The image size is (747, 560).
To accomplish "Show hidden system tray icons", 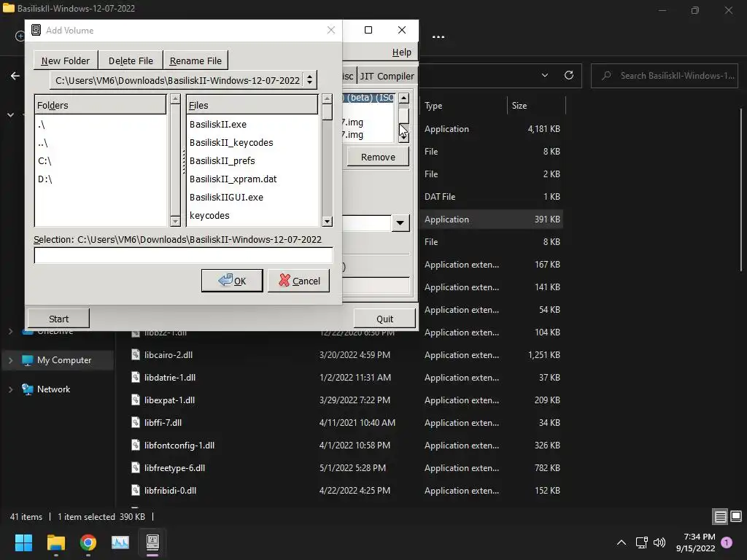I will click(x=622, y=542).
